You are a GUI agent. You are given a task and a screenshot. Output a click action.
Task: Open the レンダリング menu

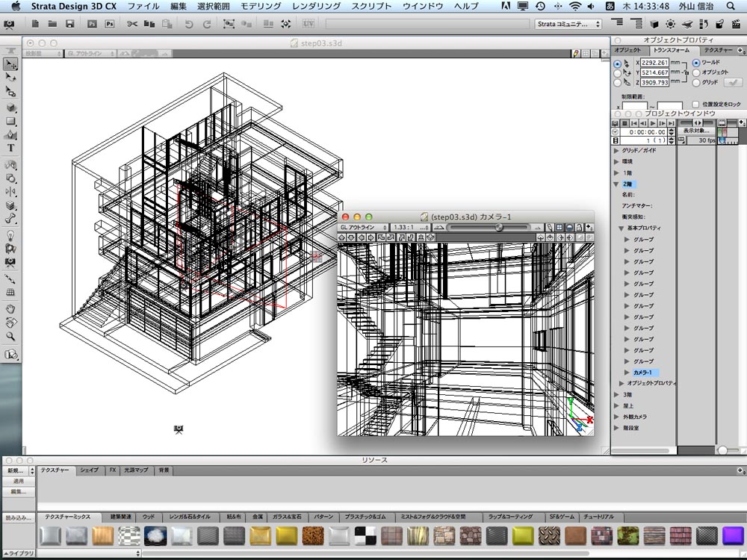316,6
